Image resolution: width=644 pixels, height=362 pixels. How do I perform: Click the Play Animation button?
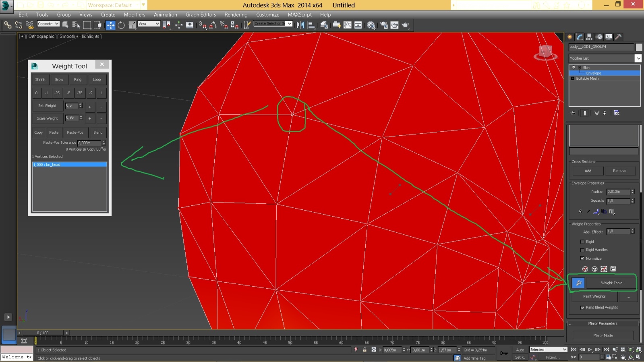[x=590, y=350]
